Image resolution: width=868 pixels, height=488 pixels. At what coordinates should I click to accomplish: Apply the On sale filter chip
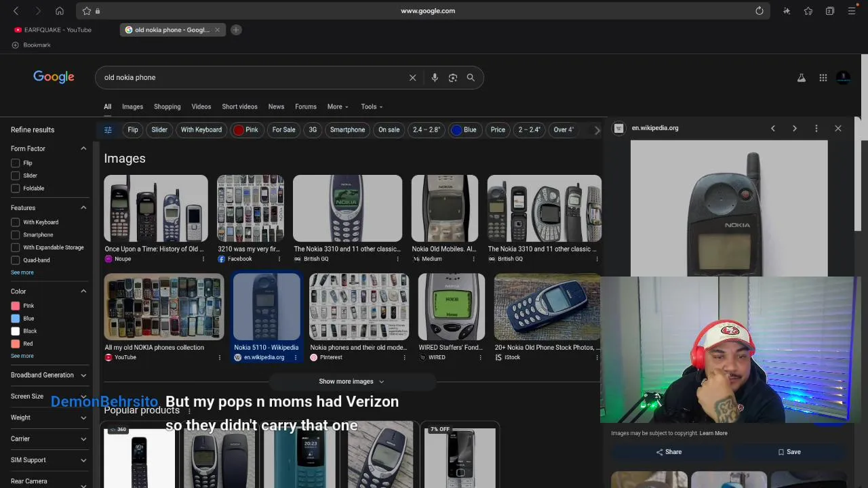click(389, 129)
